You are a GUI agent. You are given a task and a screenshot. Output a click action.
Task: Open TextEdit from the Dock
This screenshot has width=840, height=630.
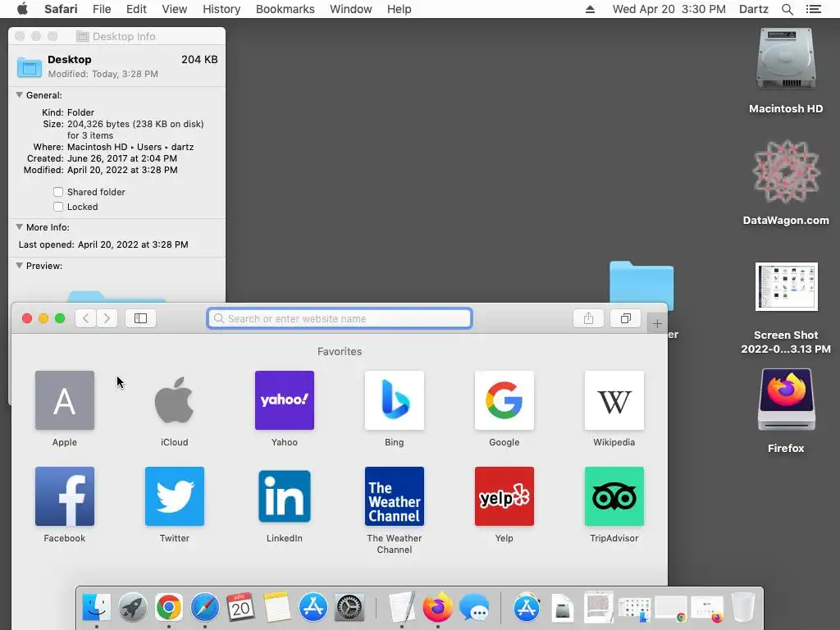pos(402,608)
